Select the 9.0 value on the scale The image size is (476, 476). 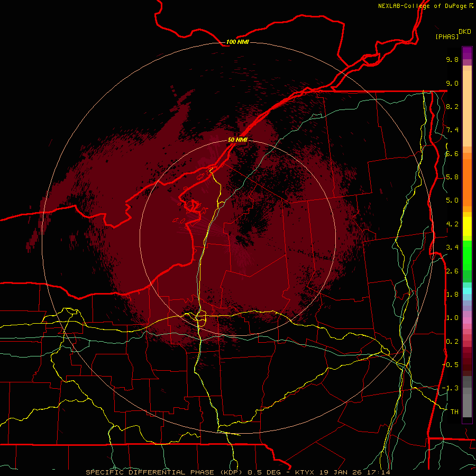click(x=452, y=83)
